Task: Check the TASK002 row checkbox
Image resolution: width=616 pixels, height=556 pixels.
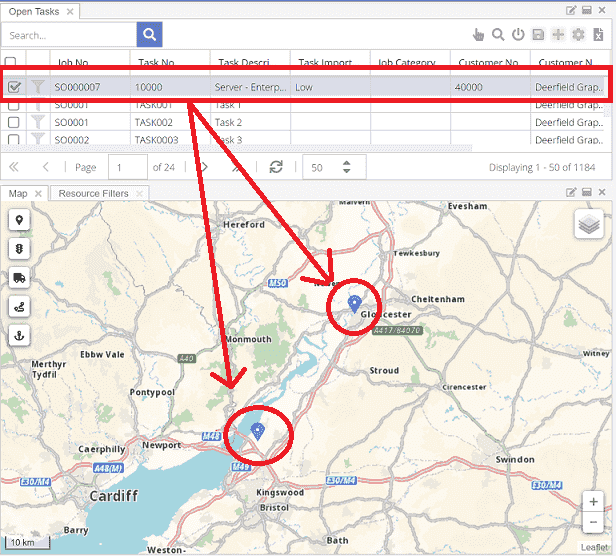Action: tap(13, 122)
